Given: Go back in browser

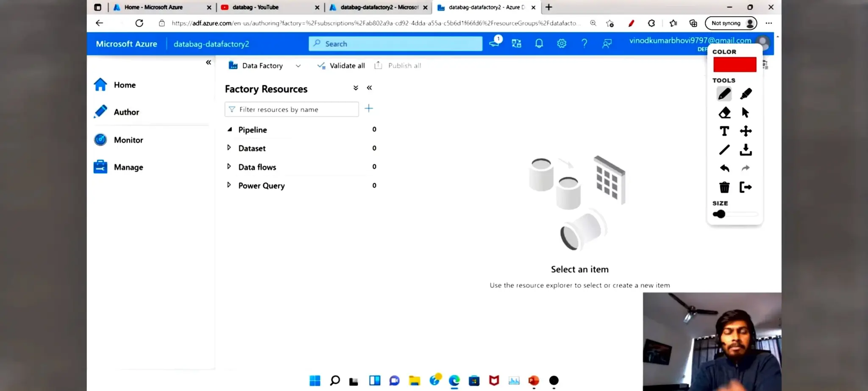Looking at the screenshot, I should [99, 23].
